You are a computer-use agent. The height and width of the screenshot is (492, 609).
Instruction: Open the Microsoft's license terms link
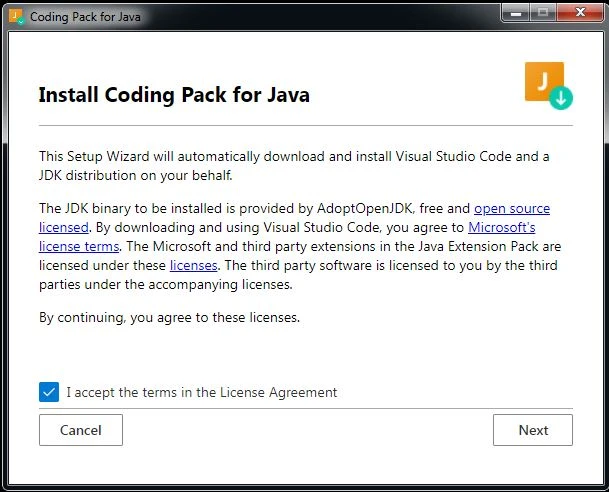tap(501, 228)
